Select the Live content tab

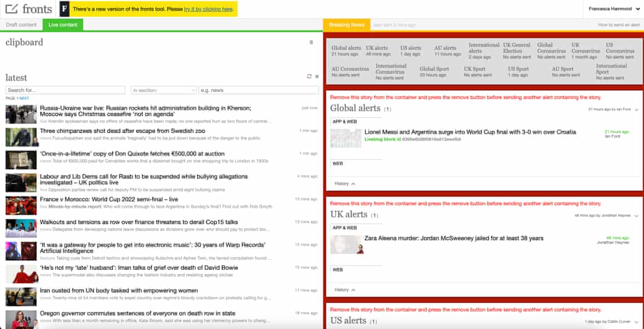tap(63, 25)
